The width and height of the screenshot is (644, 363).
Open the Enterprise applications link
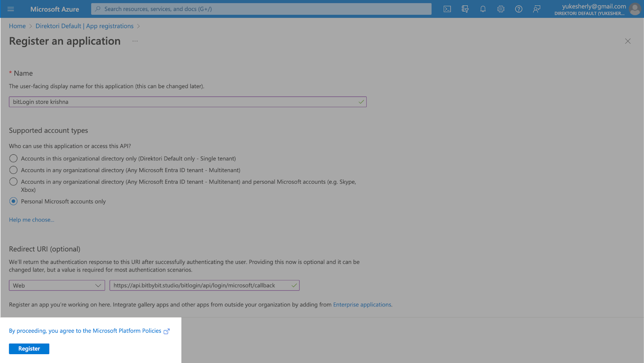click(362, 305)
